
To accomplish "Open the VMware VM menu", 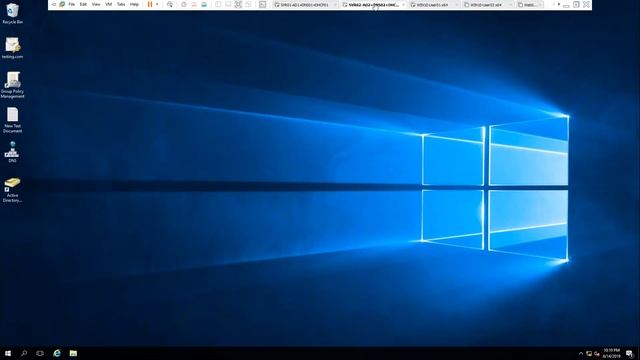I will [x=109, y=4].
